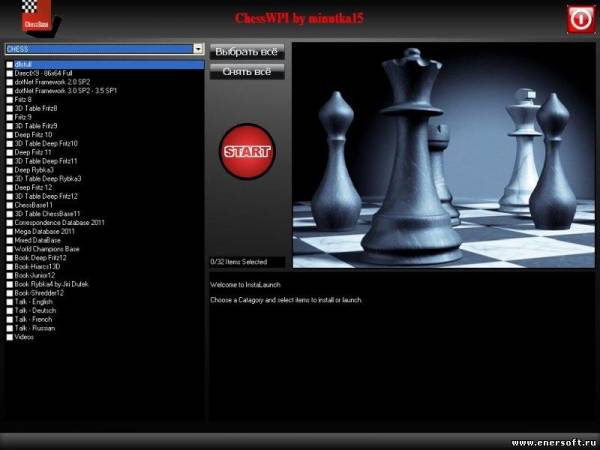Tick the Talk - Deutsch checkbox
The width and height of the screenshot is (600, 450).
pyautogui.click(x=10, y=311)
